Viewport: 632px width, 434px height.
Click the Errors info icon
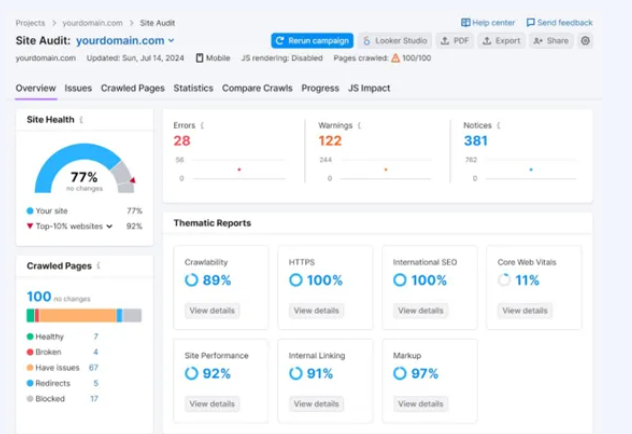pos(202,126)
